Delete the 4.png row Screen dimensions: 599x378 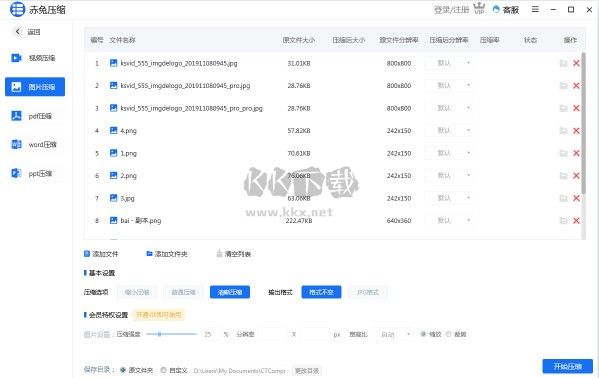click(576, 131)
